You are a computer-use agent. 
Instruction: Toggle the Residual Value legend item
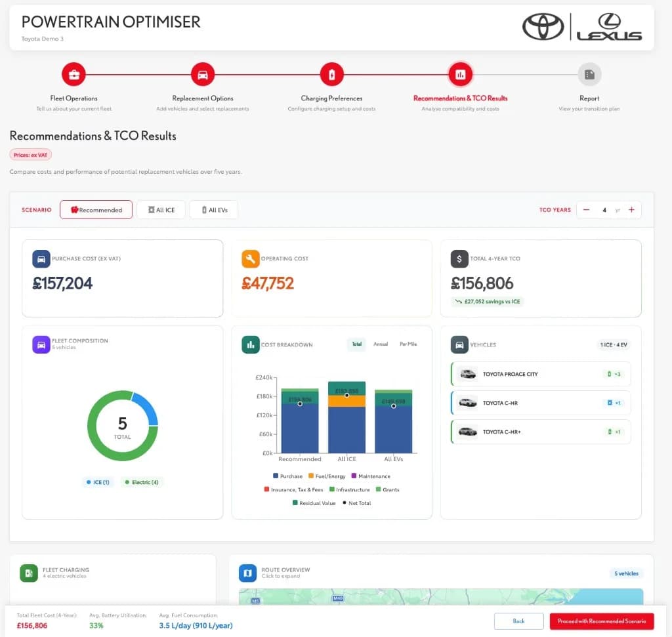(314, 503)
